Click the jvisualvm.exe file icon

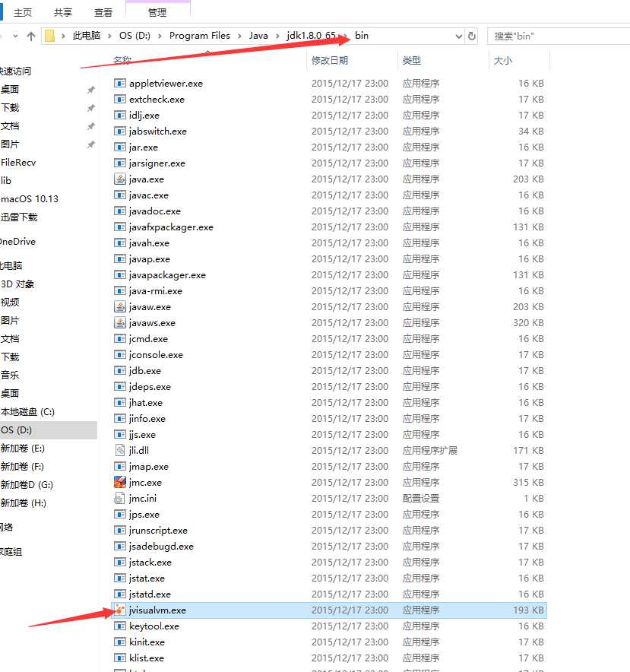120,610
